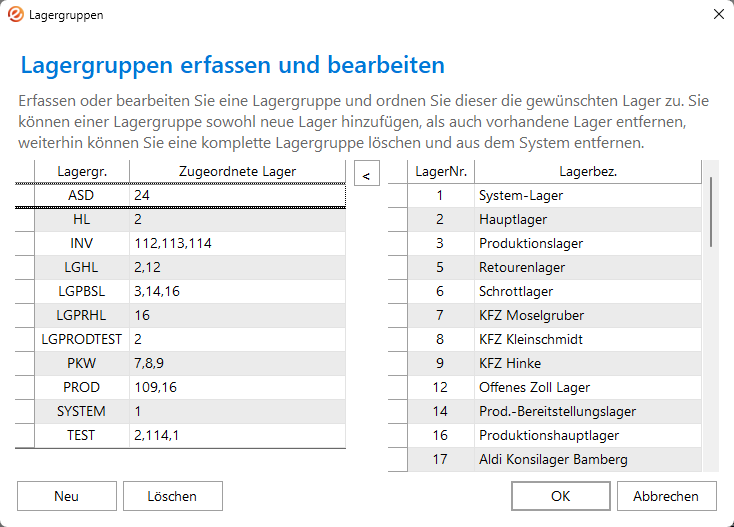The width and height of the screenshot is (734, 527).
Task: Click the Lagerbez. column header
Action: tap(588, 172)
